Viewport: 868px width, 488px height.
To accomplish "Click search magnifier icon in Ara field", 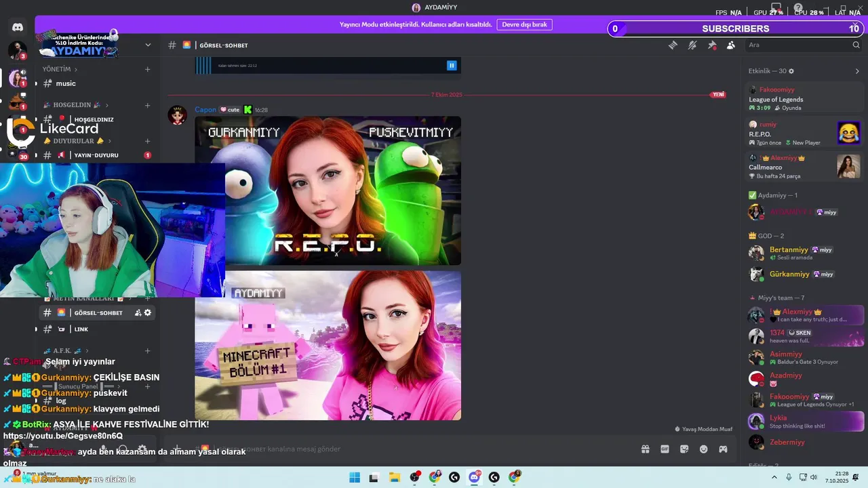I will [856, 45].
